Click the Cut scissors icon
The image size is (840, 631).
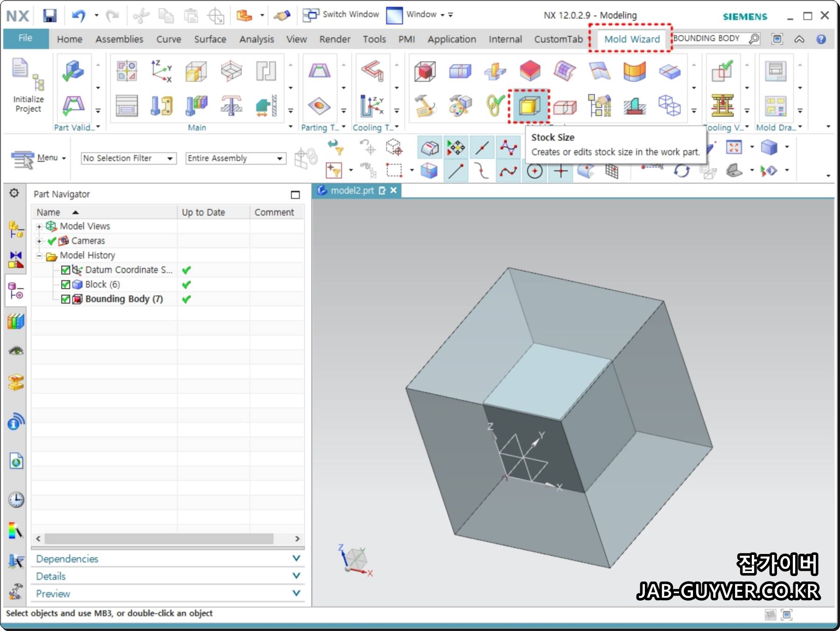[140, 15]
